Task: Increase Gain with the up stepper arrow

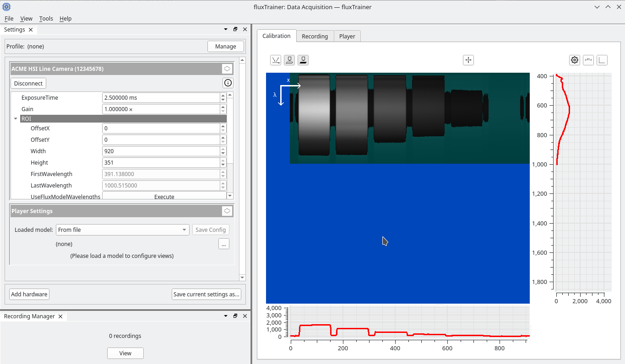Action: click(x=223, y=107)
